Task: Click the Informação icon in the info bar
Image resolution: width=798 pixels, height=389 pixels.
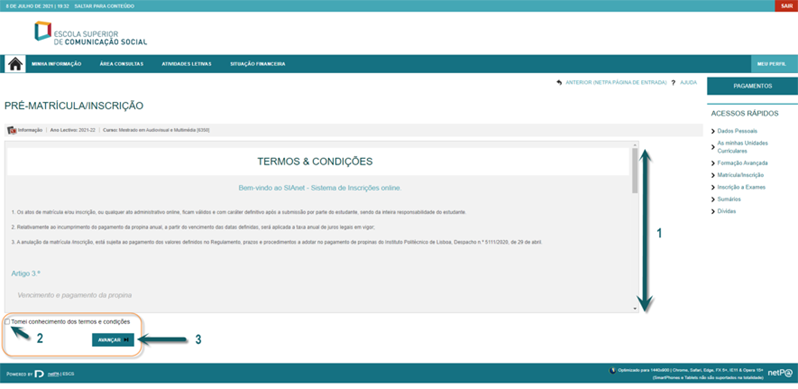Action: click(x=12, y=130)
